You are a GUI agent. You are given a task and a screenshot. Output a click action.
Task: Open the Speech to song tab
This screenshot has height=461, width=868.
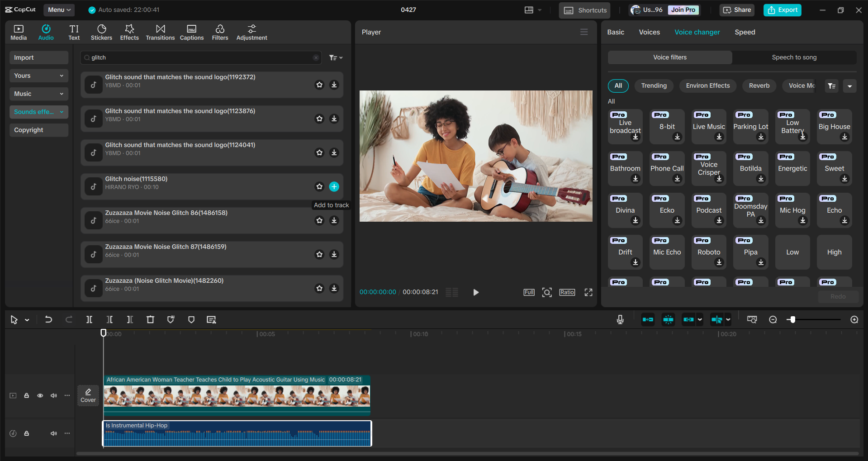coord(794,57)
